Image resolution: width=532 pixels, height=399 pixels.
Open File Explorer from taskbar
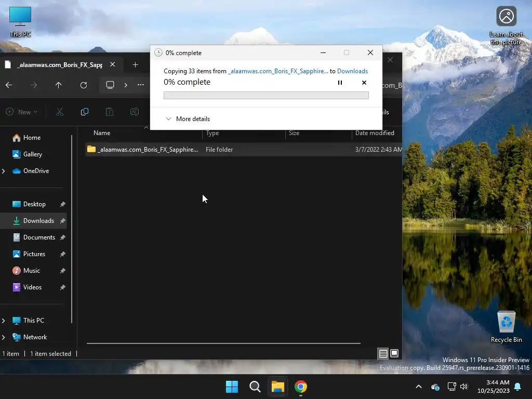[277, 387]
